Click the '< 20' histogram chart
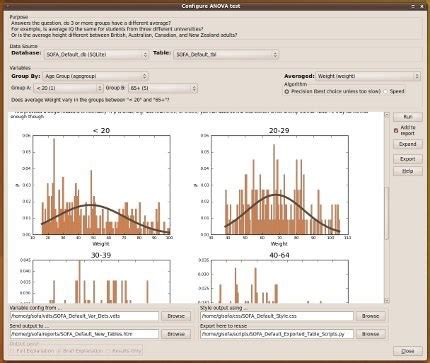The width and height of the screenshot is (430, 363). [101, 185]
